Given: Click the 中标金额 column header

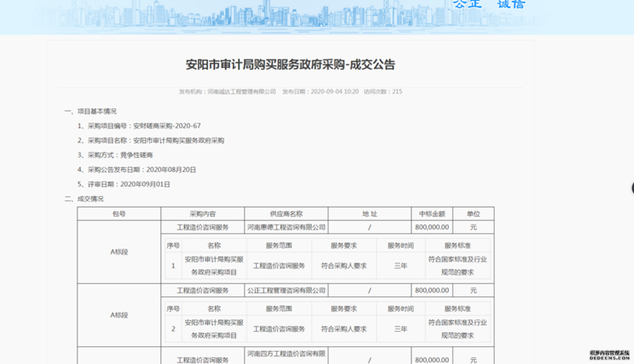Looking at the screenshot, I should click(431, 214).
